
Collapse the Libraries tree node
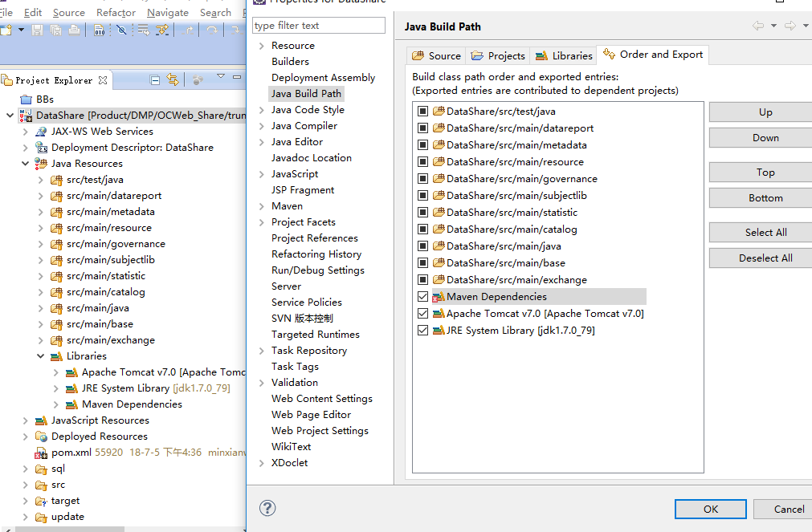(x=40, y=356)
